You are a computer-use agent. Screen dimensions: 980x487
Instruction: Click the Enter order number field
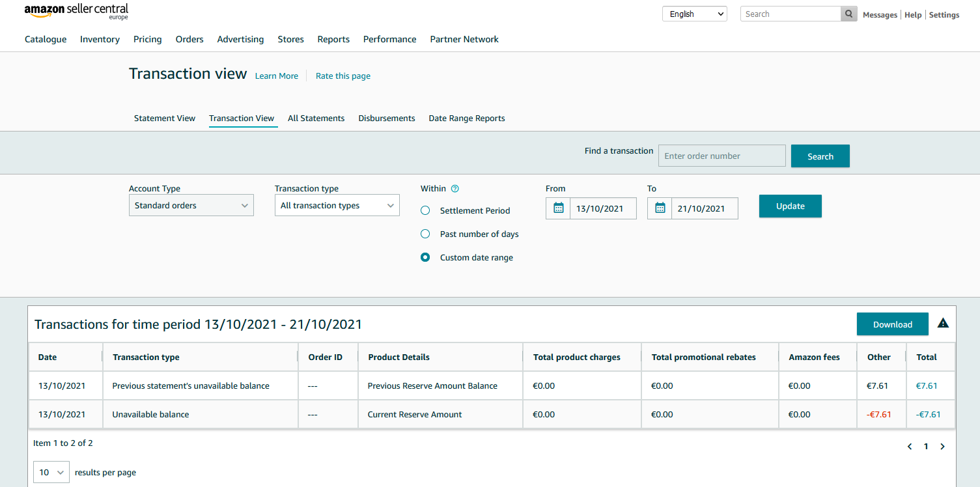pos(722,156)
